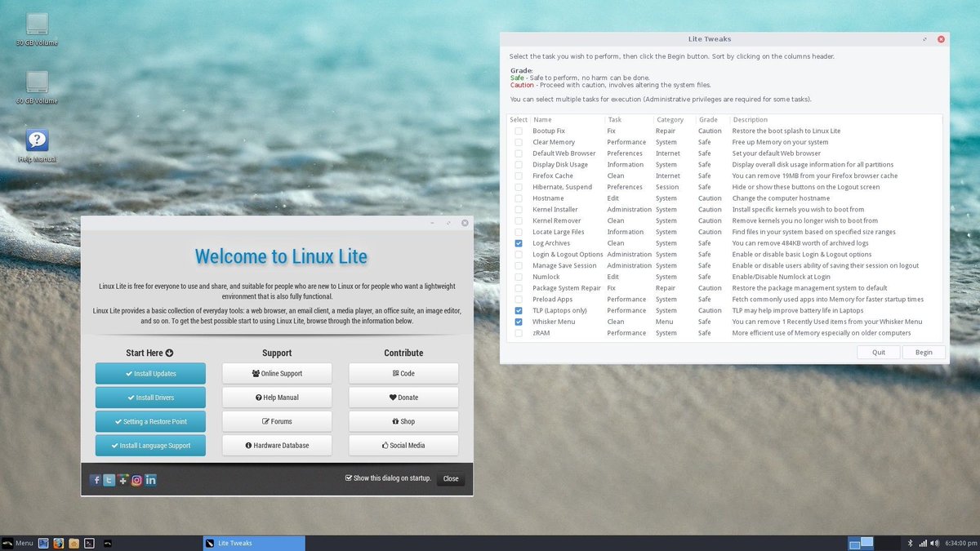Click Install Updates button
This screenshot has height=551, width=980.
tap(150, 374)
